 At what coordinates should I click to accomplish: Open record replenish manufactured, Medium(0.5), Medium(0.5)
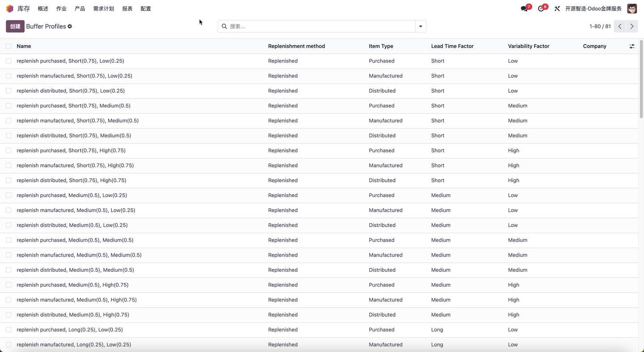coord(79,255)
